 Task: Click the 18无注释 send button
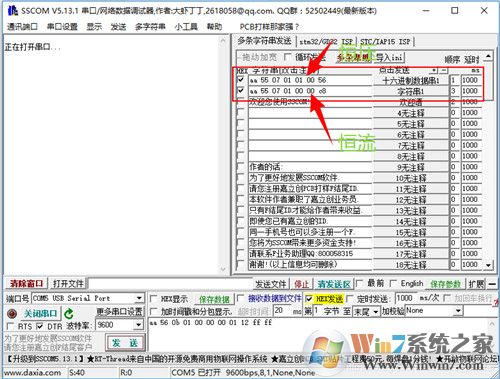click(411, 265)
